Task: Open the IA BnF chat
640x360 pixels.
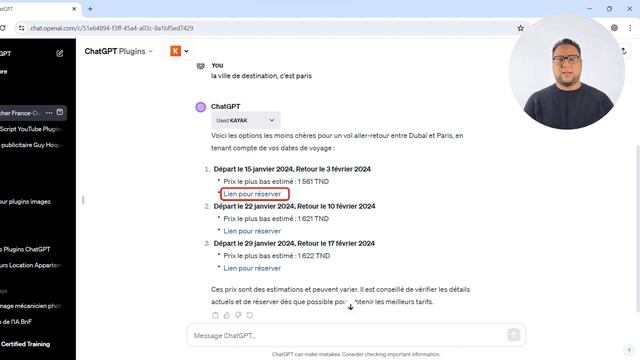Action: (x=16, y=322)
